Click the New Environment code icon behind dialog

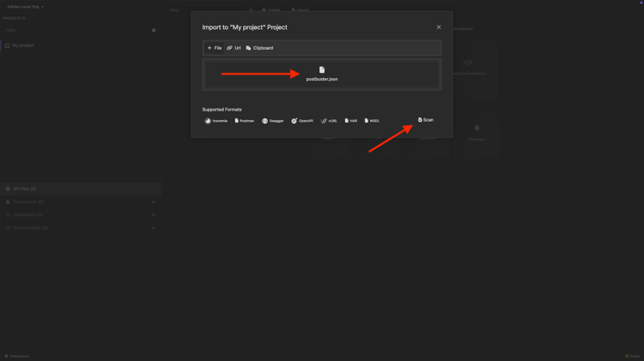point(468,63)
